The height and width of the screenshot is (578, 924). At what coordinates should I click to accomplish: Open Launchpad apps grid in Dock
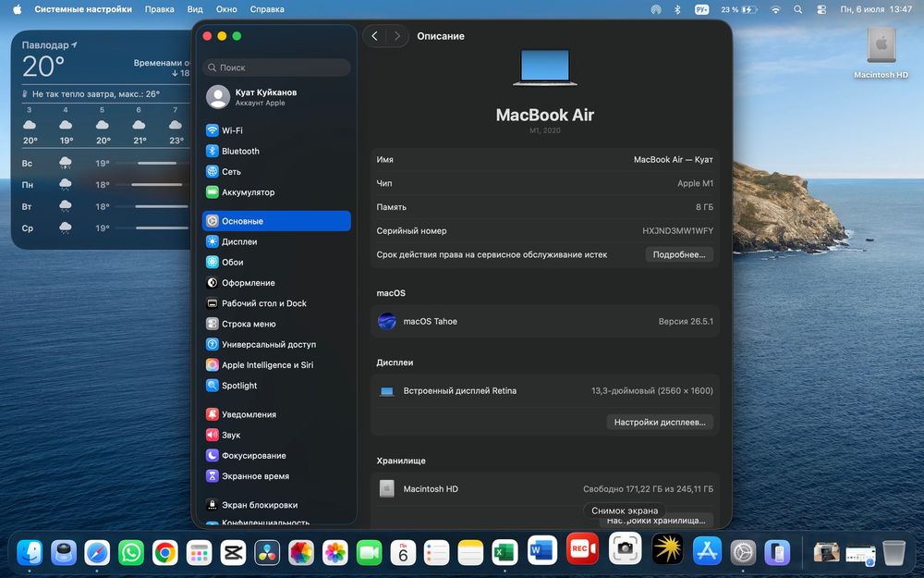[x=200, y=553]
